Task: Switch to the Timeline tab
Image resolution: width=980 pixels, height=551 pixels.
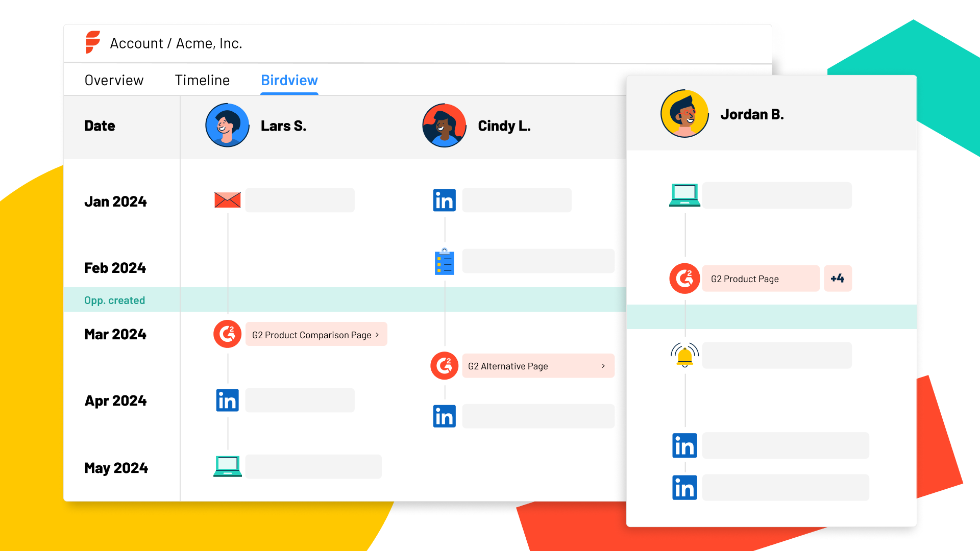Action: [x=202, y=80]
